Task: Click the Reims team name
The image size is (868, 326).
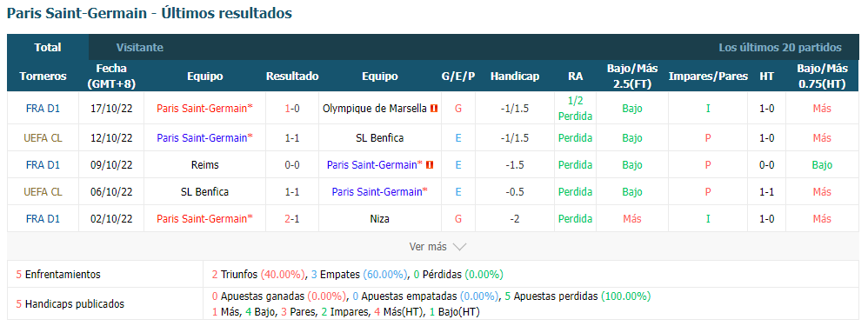Action: click(x=204, y=164)
